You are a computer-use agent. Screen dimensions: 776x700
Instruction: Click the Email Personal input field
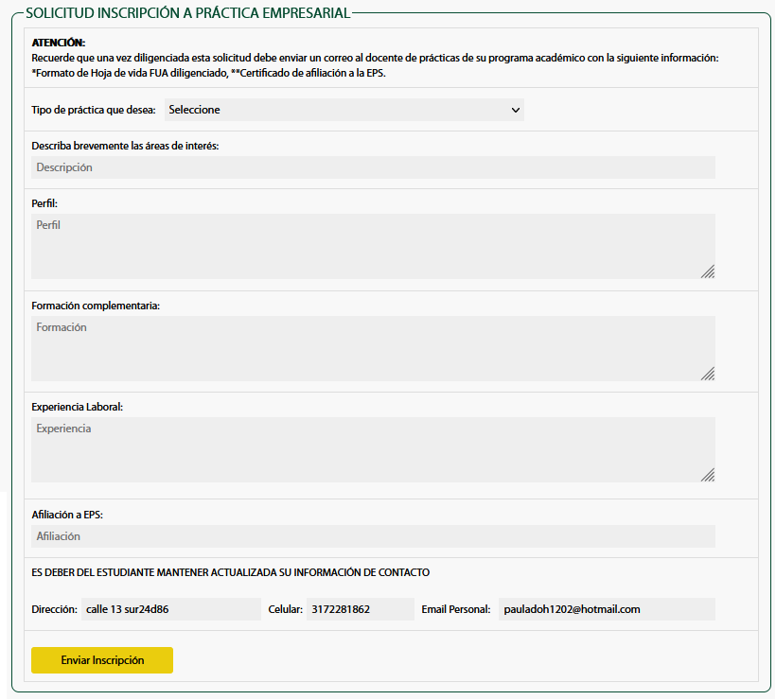pos(607,609)
